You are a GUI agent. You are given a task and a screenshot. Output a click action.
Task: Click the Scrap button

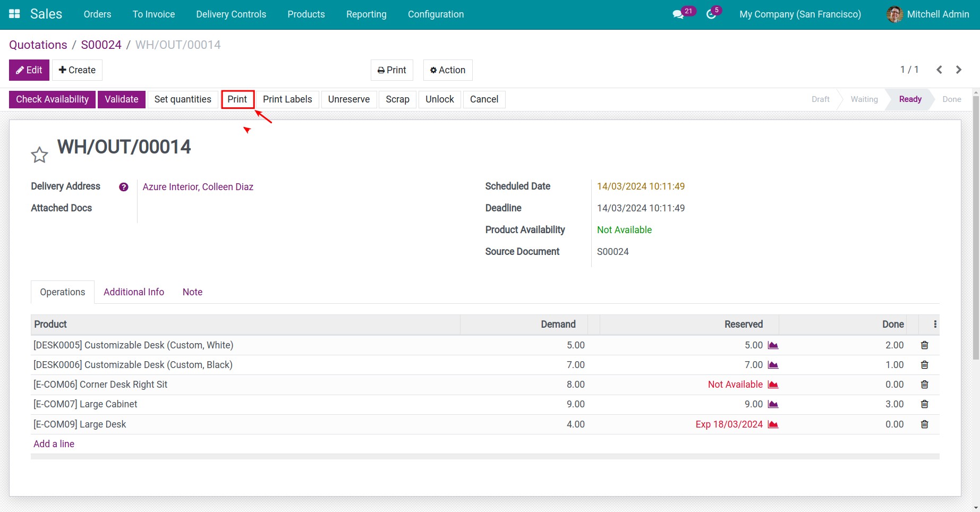(x=397, y=99)
